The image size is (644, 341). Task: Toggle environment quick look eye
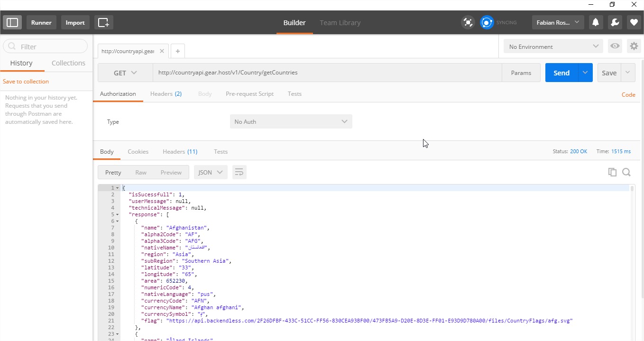615,46
